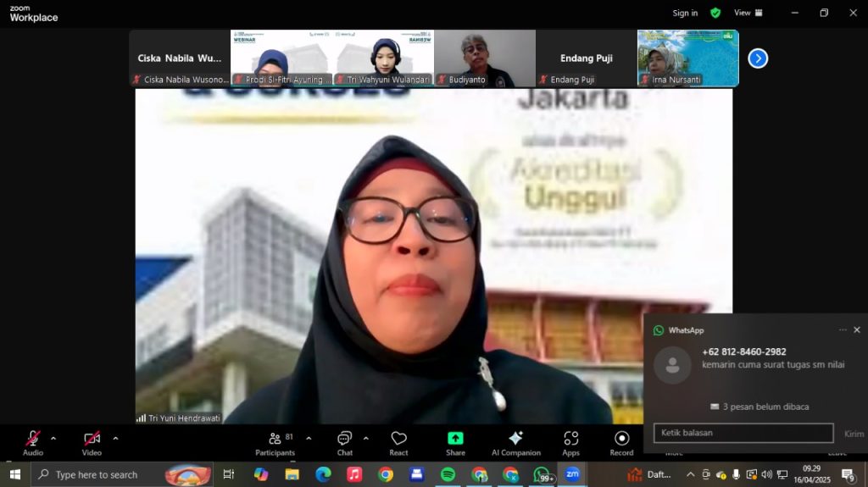868x487 pixels.
Task: Open Spotify from the taskbar
Action: pos(448,474)
